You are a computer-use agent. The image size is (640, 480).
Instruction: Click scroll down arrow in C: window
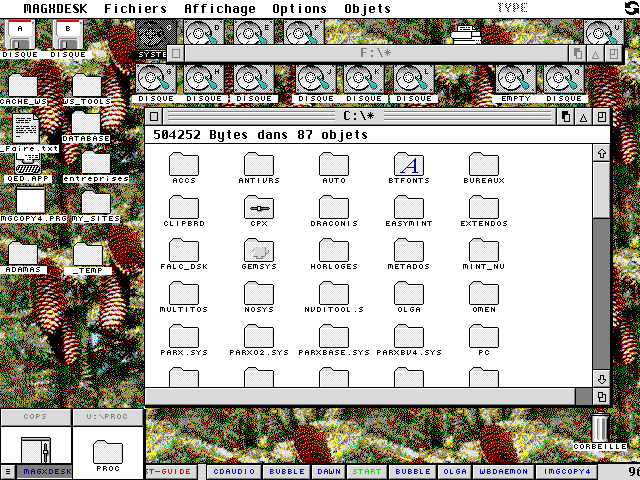pos(602,379)
